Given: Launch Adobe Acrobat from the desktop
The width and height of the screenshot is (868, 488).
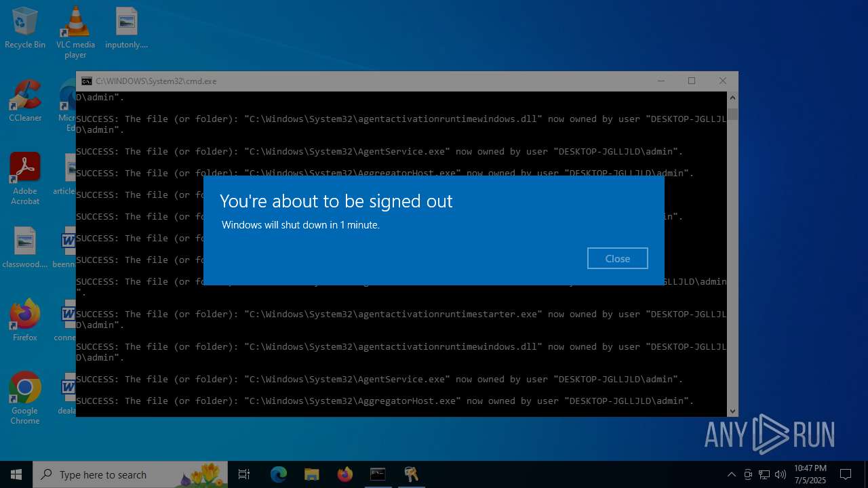Looking at the screenshot, I should coord(25,179).
